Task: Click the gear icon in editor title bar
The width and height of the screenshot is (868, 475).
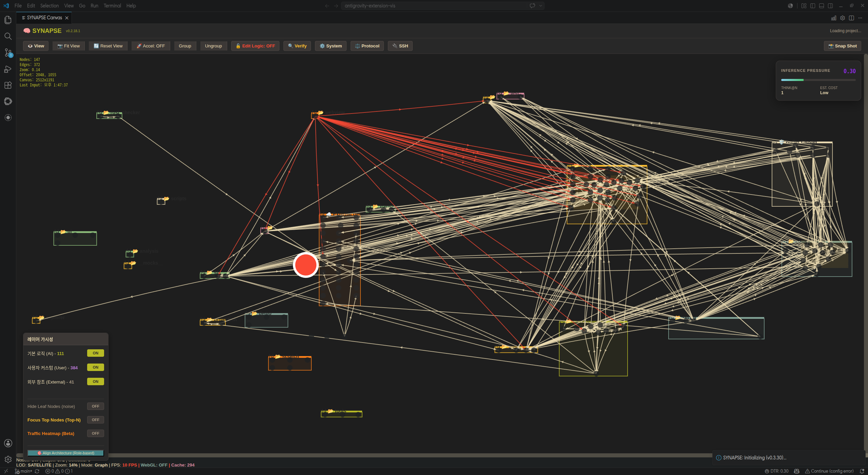Action: (x=843, y=18)
